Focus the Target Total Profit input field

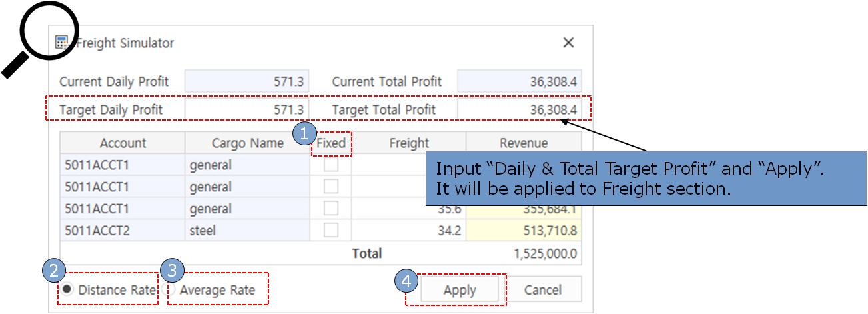(520, 109)
